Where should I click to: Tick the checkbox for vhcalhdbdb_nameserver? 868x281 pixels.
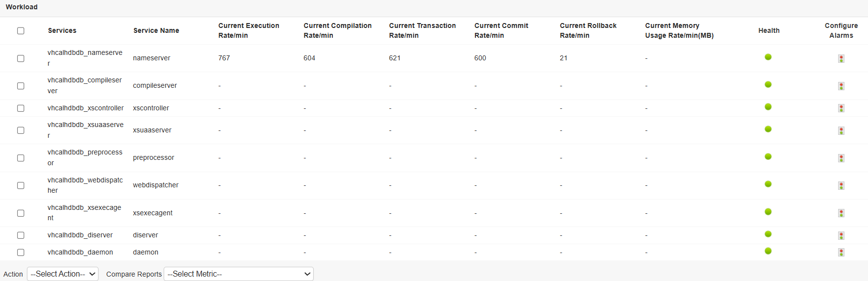pyautogui.click(x=21, y=58)
